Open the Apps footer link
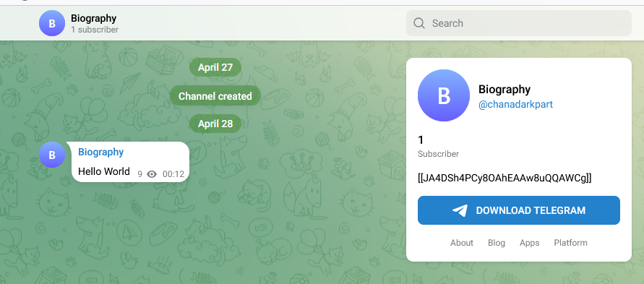This screenshot has height=284, width=644. point(529,243)
